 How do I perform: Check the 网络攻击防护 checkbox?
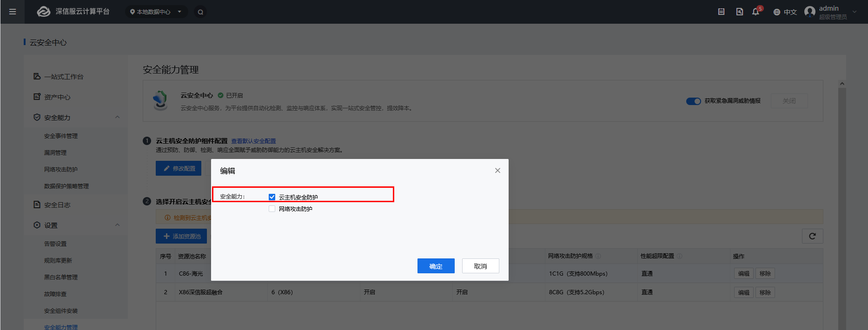point(272,209)
